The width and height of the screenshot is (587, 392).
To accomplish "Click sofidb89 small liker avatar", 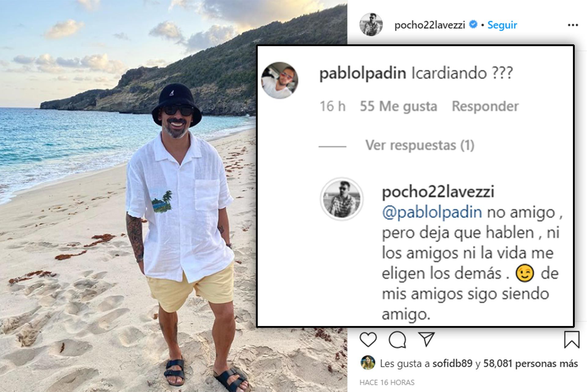I will (368, 363).
